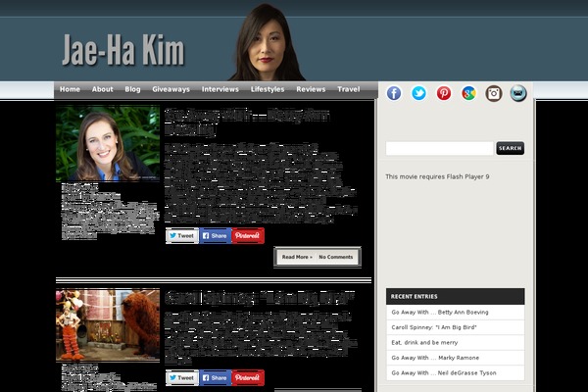Screen dimensions: 588x392
Task: Open the Big Bird post thumbnail
Action: point(108,324)
